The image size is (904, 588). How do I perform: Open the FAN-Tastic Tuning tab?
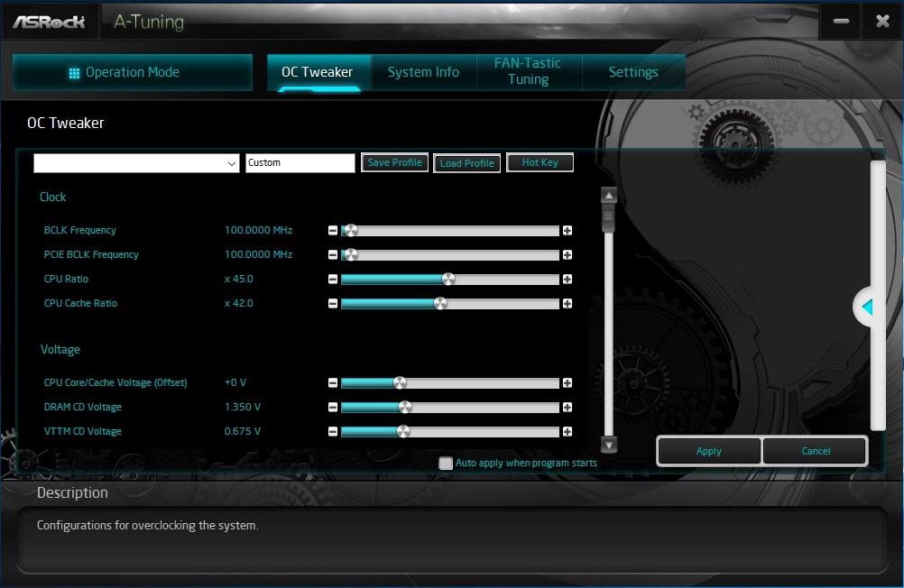tap(528, 71)
